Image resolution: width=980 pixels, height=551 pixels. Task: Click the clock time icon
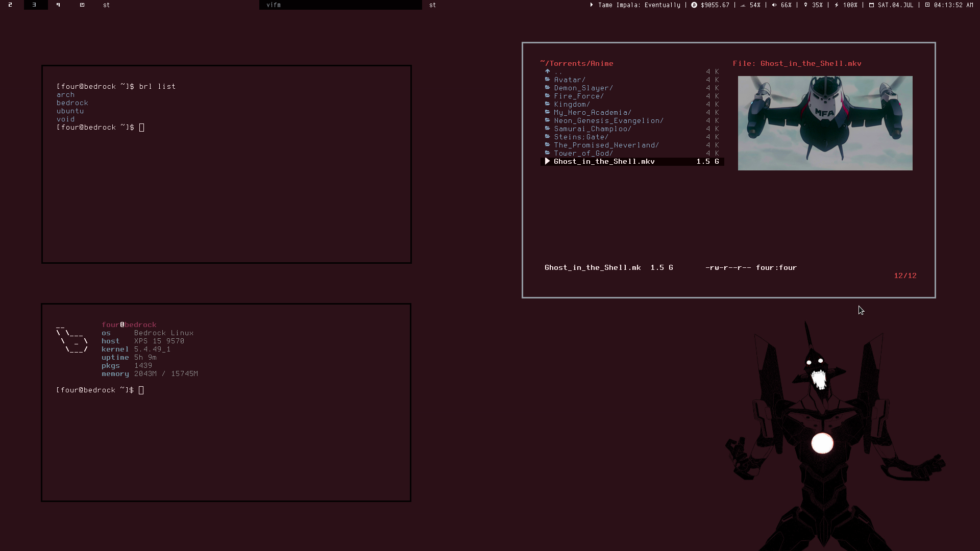(927, 5)
